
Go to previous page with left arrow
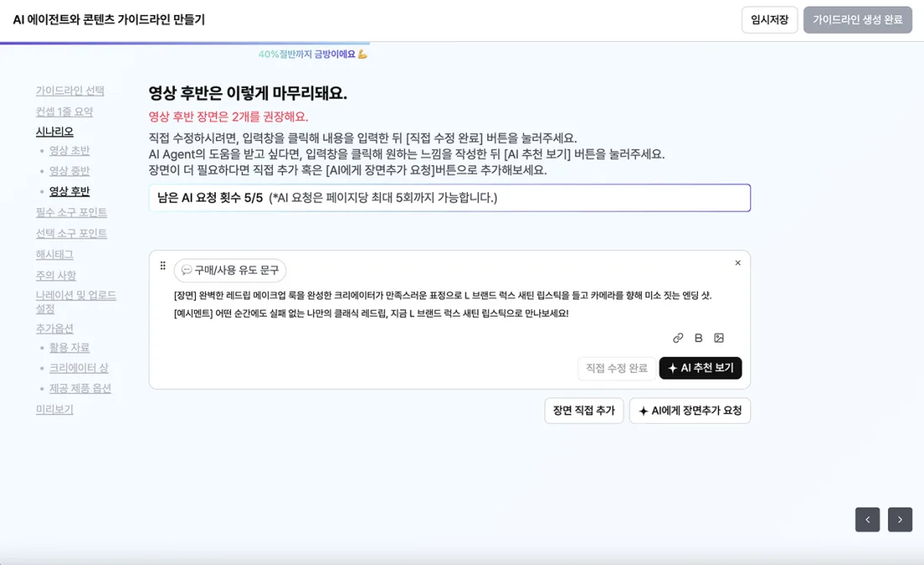[x=868, y=520]
